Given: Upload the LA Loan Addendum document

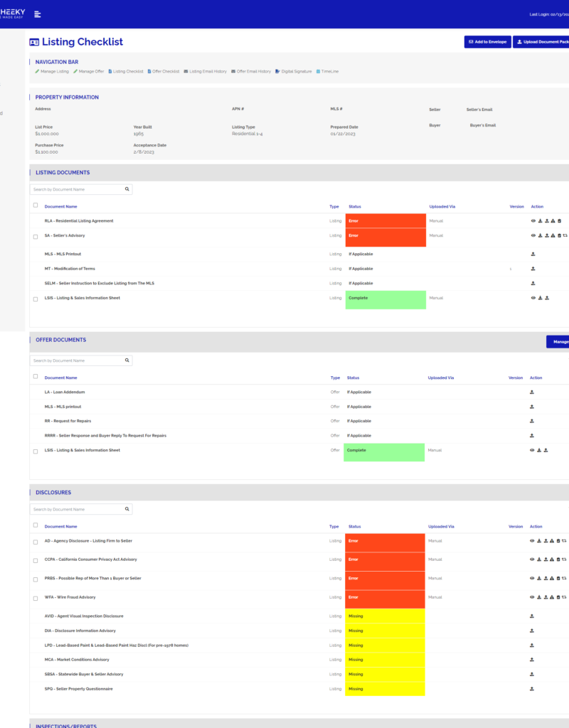Looking at the screenshot, I should coord(532,392).
